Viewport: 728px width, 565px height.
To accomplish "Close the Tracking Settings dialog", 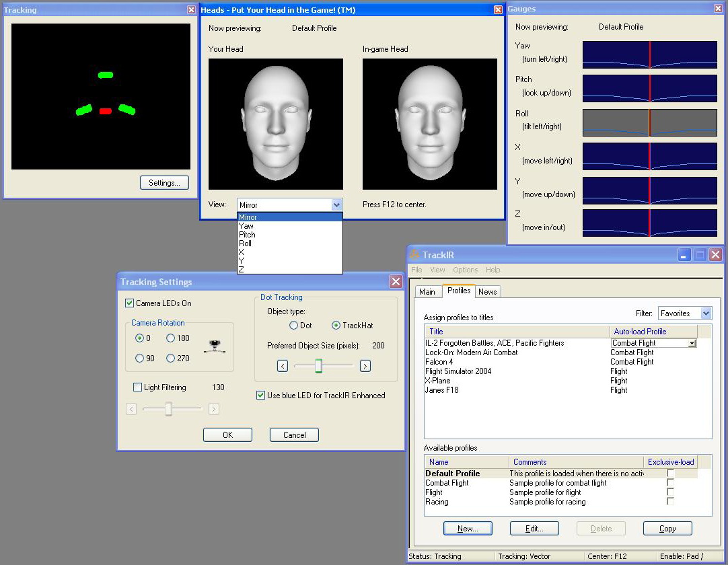I will [396, 281].
